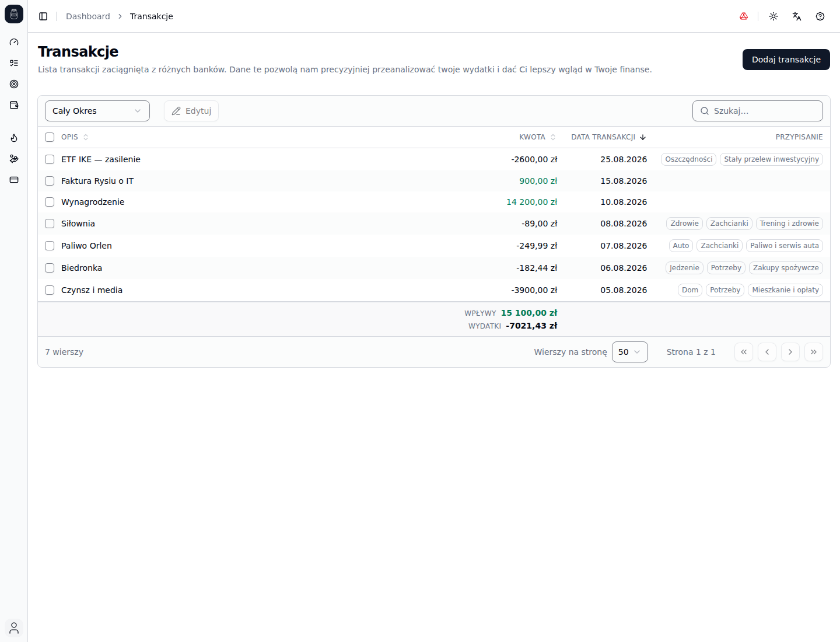Open the help question mark icon
Screen dimensions: 840x642
(820, 16)
